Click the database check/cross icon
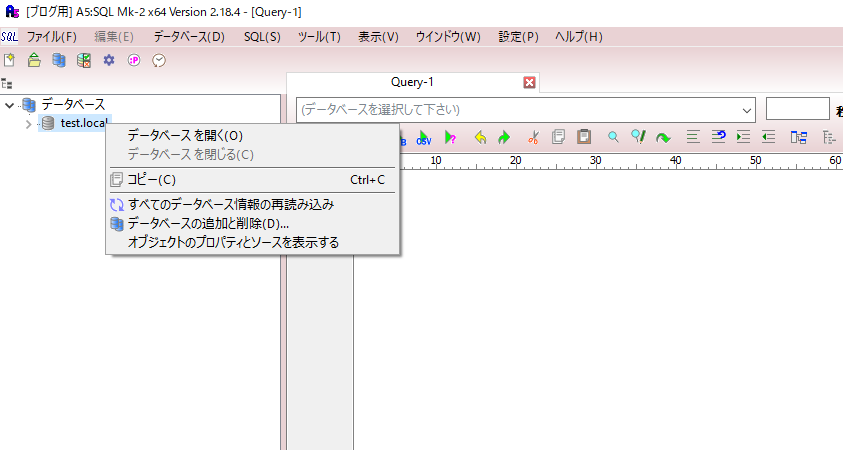Screen dimensions: 843x450 pos(84,60)
